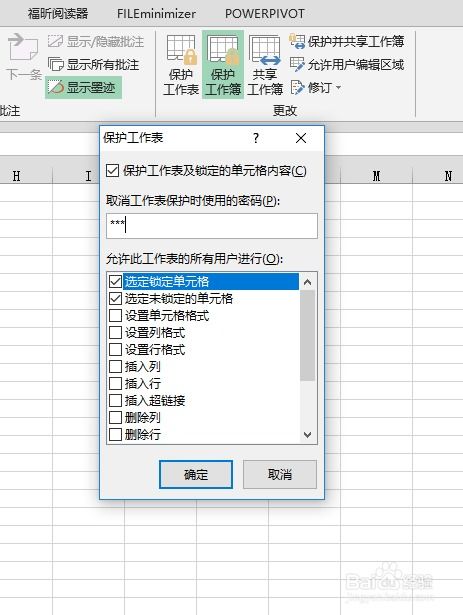The height and width of the screenshot is (615, 463).
Task: Toggle 显示墨迹 in the ribbon
Action: point(83,87)
